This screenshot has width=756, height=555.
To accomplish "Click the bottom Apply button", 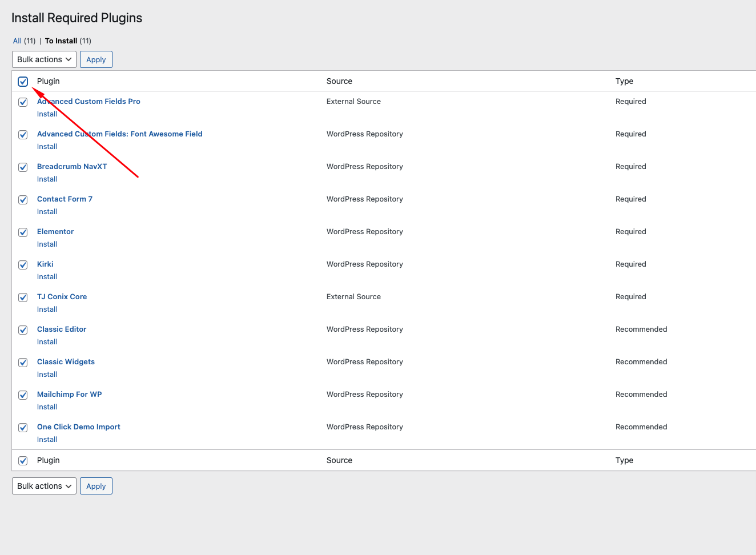I will (x=96, y=486).
